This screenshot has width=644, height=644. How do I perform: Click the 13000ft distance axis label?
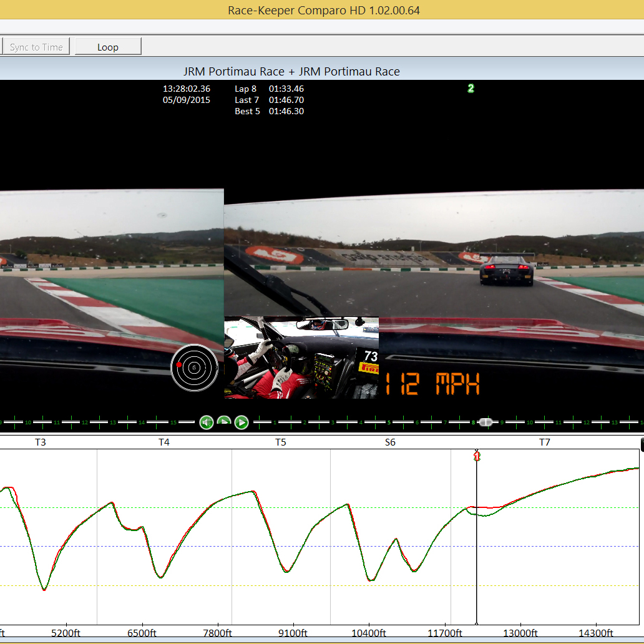tap(520, 633)
